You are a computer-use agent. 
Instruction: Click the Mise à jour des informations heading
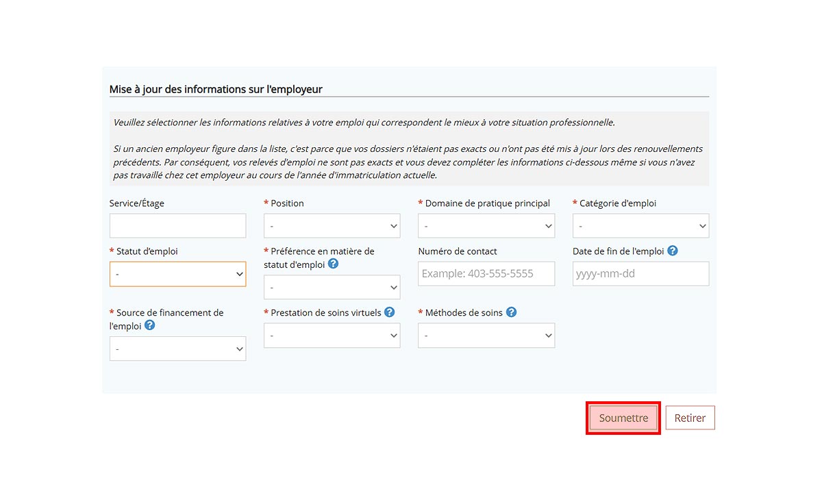[x=216, y=89]
